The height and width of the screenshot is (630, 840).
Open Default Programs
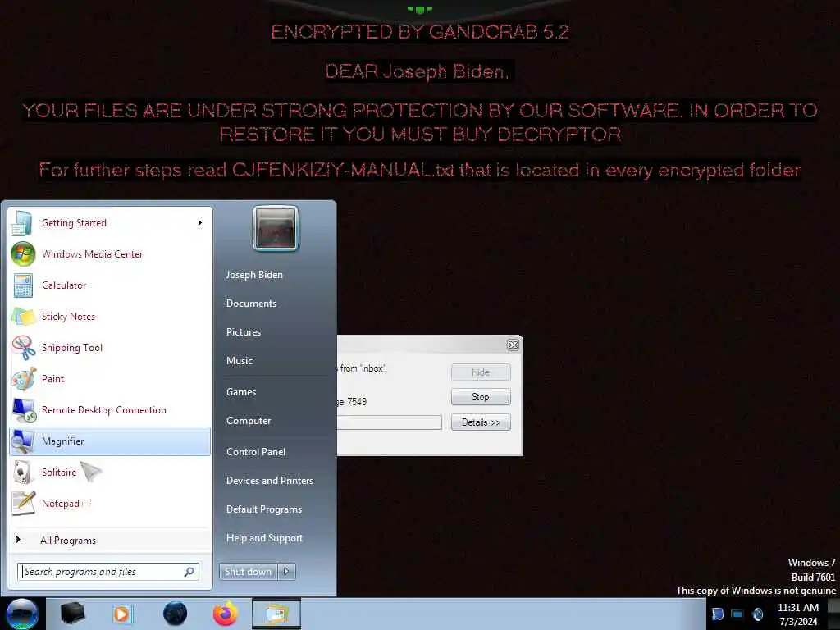[x=264, y=509]
